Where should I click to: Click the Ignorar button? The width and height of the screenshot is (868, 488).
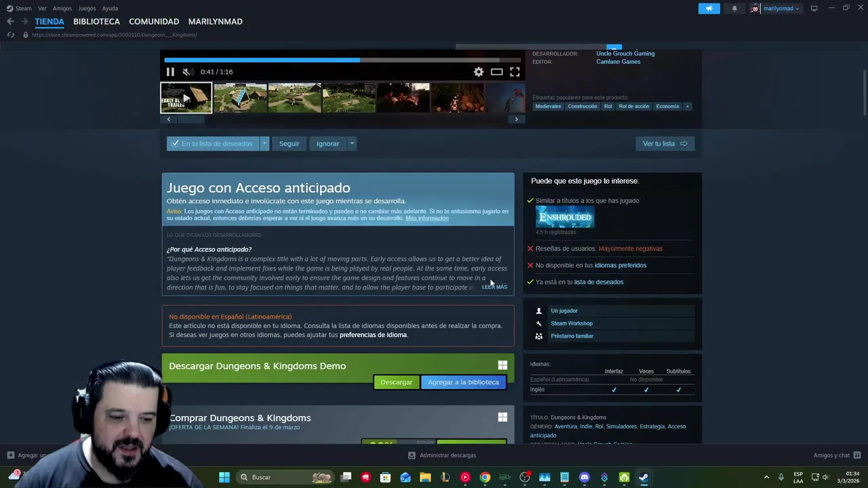[328, 144]
